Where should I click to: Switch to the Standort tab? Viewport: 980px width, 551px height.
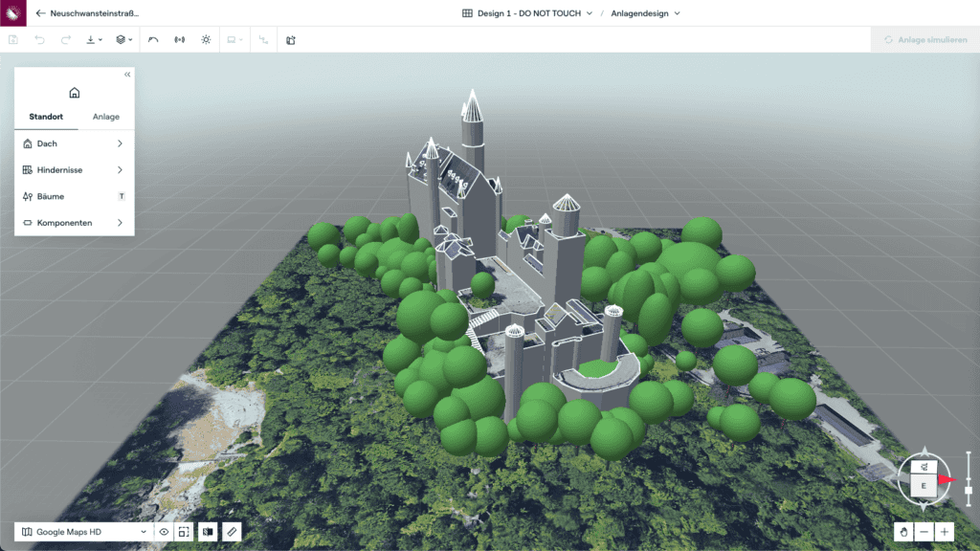click(46, 117)
